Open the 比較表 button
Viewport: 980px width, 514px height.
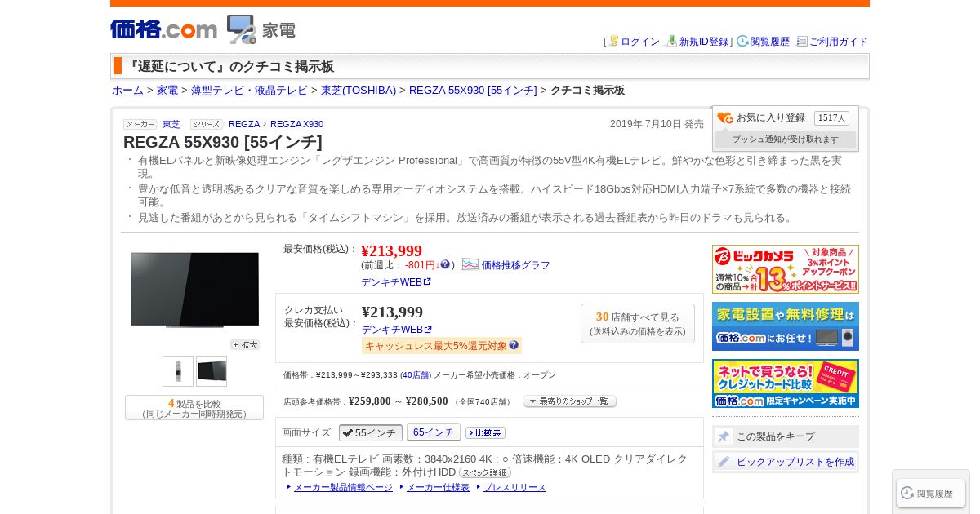(486, 433)
